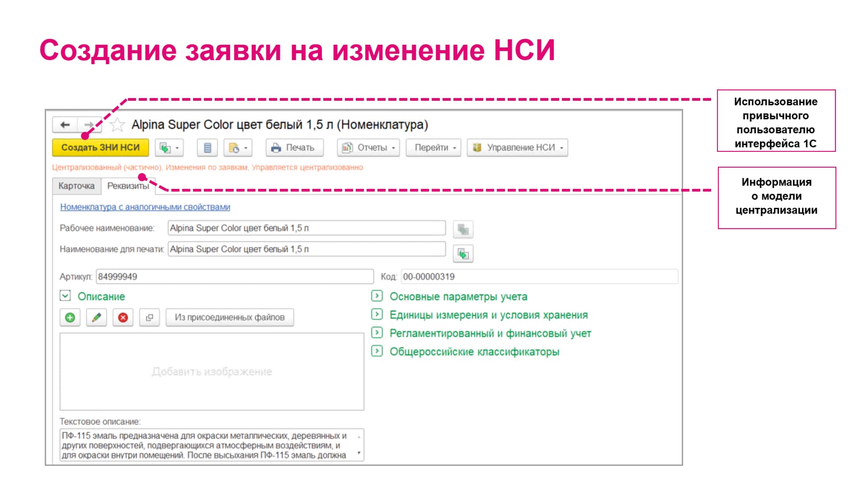The height and width of the screenshot is (488, 868).
Task: Click the Наименование для печати input field
Action: click(x=307, y=249)
